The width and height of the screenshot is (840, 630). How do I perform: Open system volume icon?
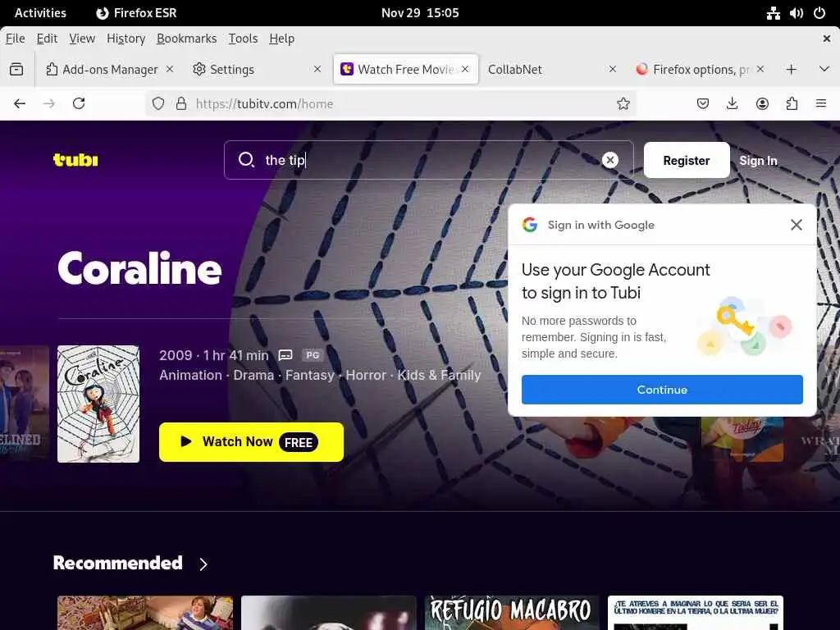click(796, 13)
